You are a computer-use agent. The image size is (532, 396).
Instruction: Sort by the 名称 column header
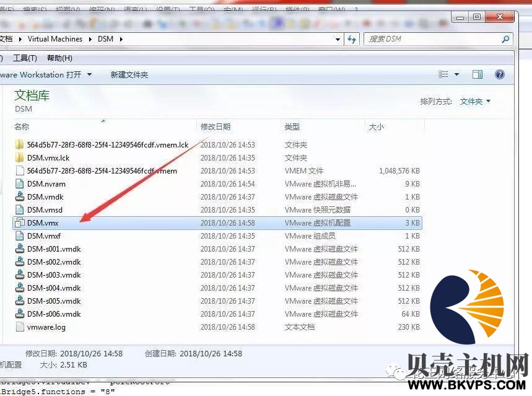pos(22,126)
